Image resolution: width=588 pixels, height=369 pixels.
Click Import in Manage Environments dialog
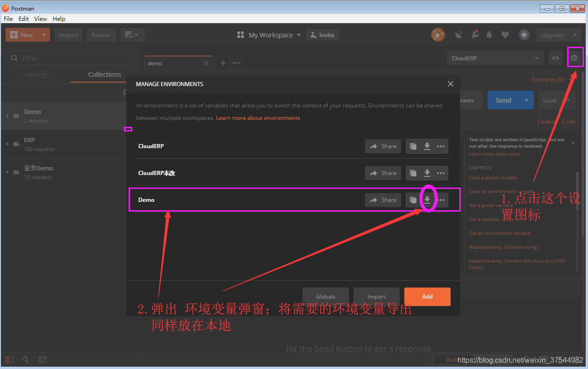(376, 296)
